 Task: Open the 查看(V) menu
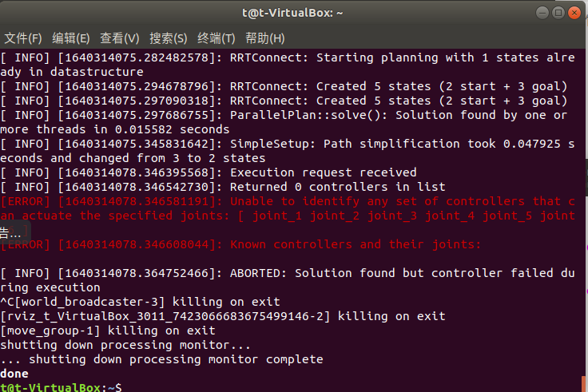point(119,38)
